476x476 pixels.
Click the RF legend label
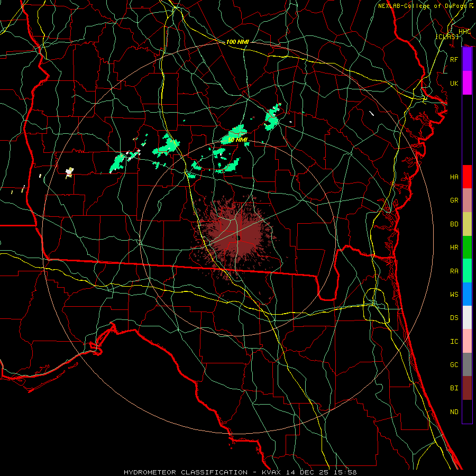point(454,59)
